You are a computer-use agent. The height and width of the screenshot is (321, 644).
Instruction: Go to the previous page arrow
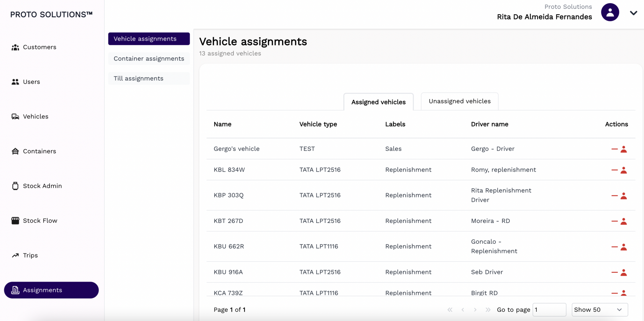click(x=463, y=310)
